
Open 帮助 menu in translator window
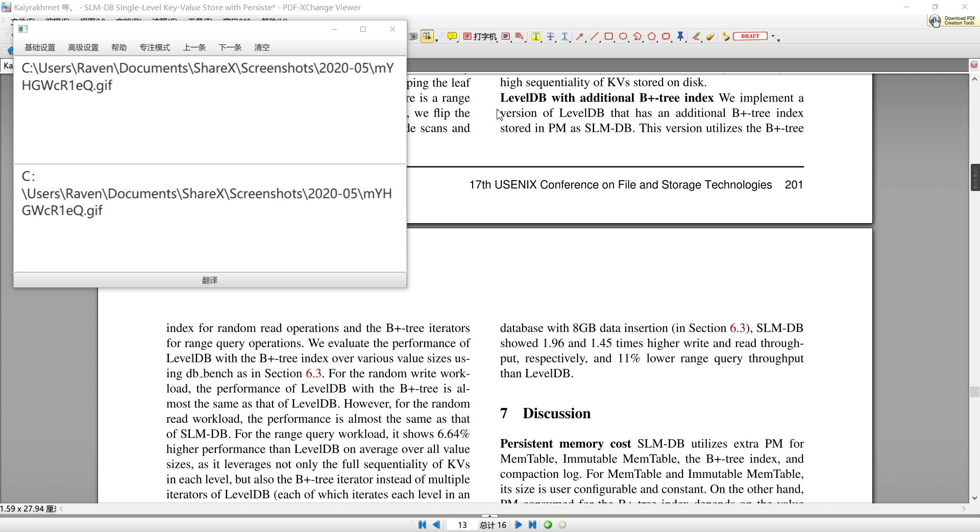click(x=119, y=47)
